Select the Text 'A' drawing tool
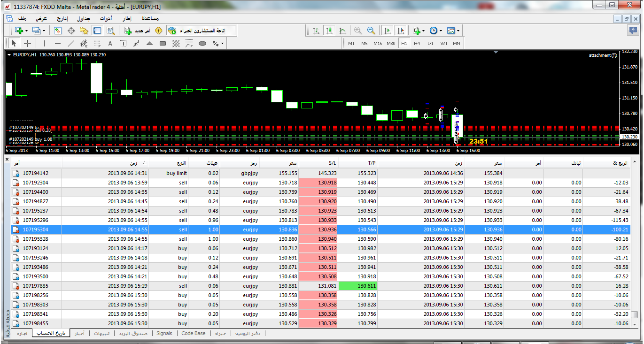This screenshot has height=344, width=644. point(110,44)
